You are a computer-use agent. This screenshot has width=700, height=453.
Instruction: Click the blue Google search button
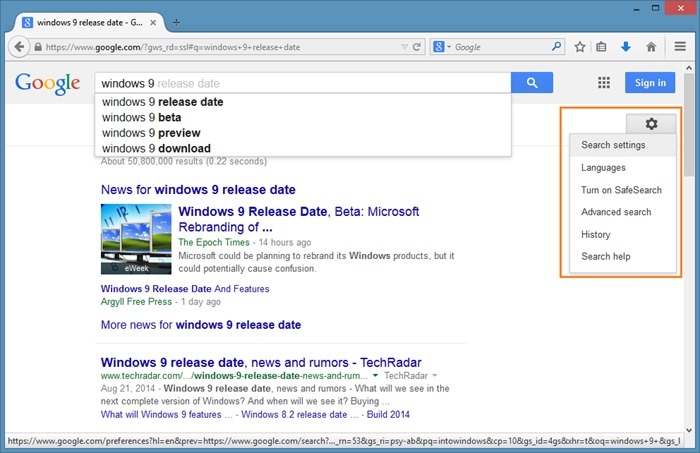[x=532, y=83]
